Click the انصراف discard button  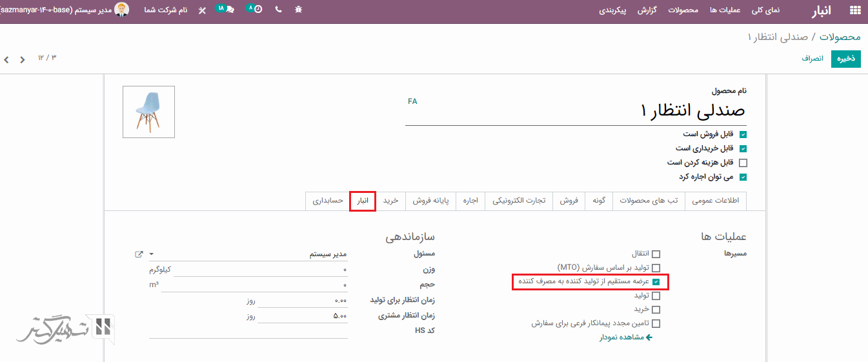coord(812,58)
